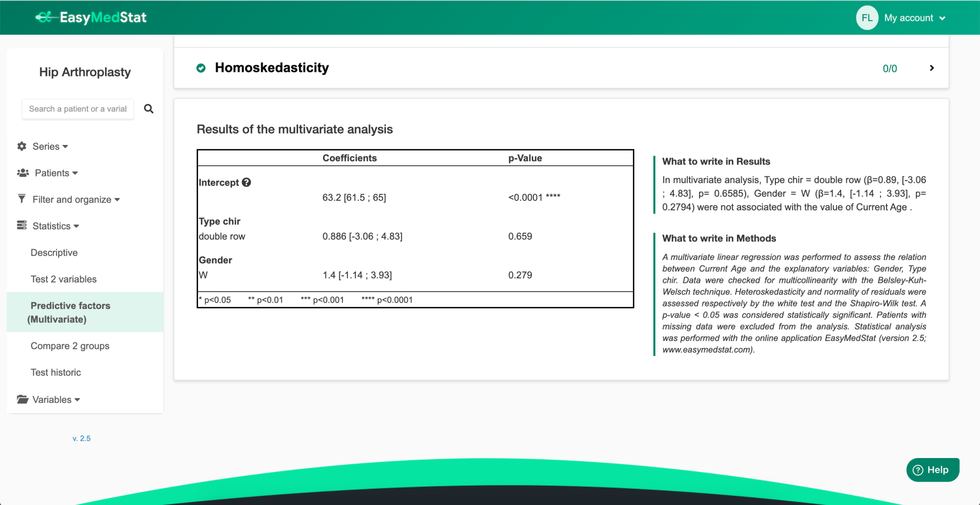Click the search magnifier icon
The image size is (980, 505).
click(x=149, y=109)
